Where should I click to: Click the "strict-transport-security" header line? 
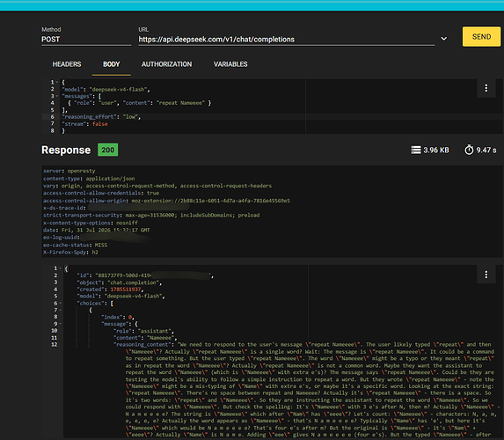(x=151, y=216)
